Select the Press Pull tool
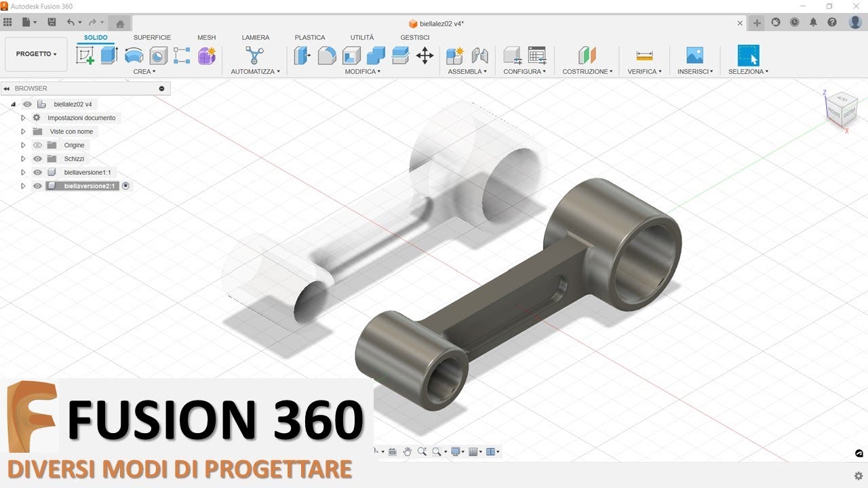 coord(302,56)
